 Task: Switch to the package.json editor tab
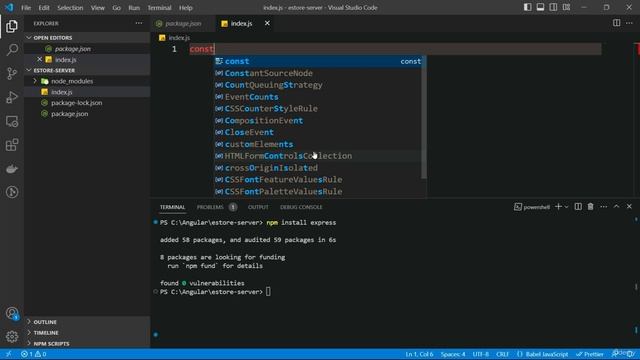183,24
